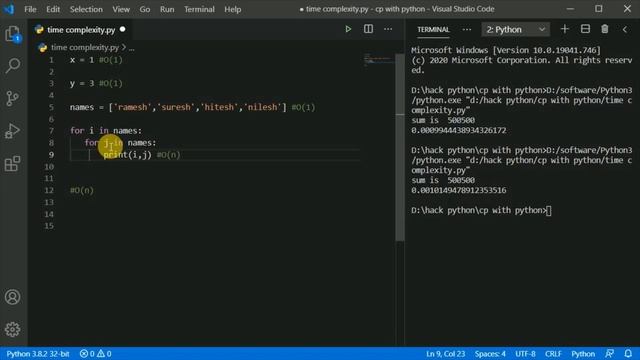Click the terminal prompt input line
This screenshot has height=360, width=640.
[481, 210]
